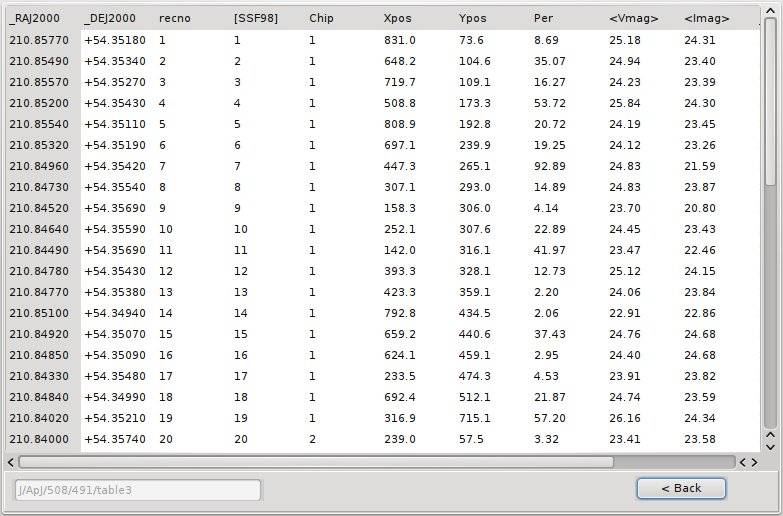Click the Imag value 23.58
The image size is (783, 516).
tap(700, 439)
